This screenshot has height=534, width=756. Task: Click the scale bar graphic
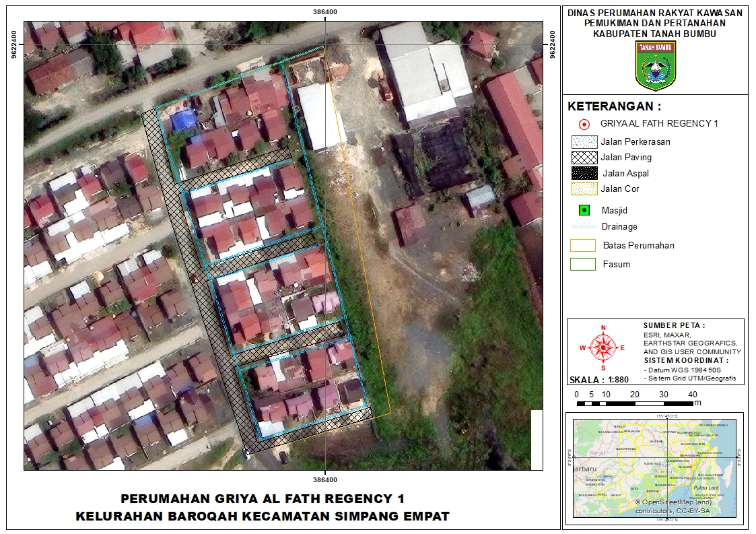pos(636,403)
